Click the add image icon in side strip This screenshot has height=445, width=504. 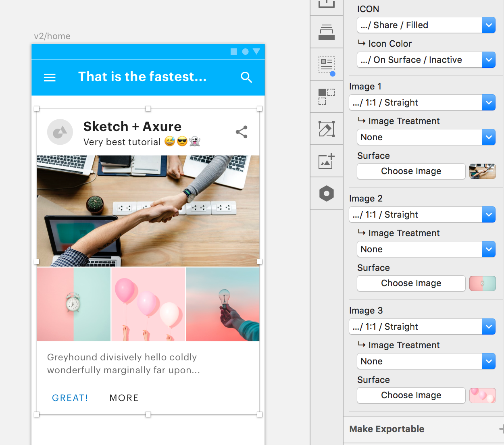pyautogui.click(x=327, y=161)
